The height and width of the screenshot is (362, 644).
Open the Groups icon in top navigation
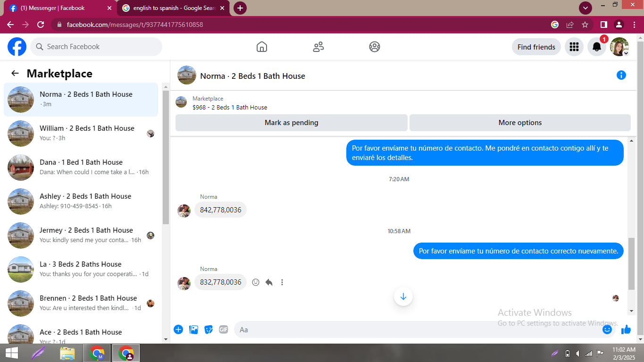375,47
